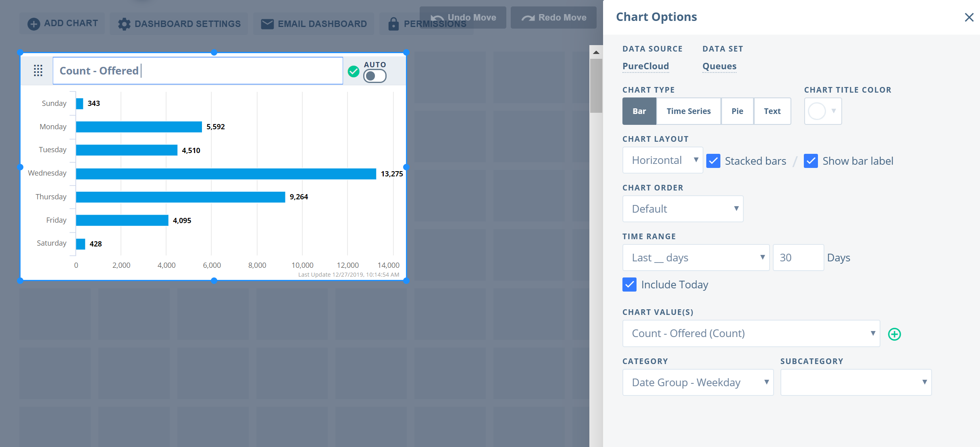
Task: Uncheck the Show bar label checkbox
Action: [811, 161]
